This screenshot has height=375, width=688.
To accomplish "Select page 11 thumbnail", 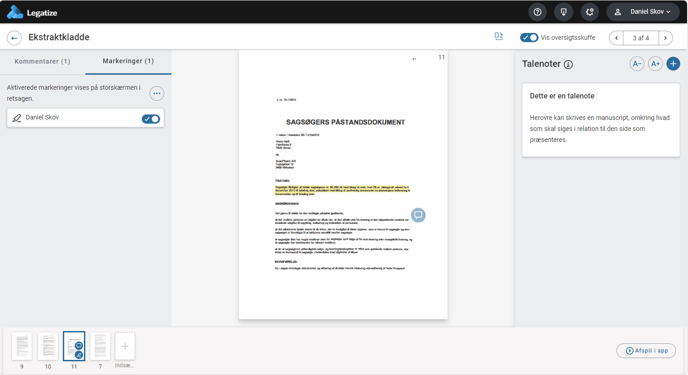I will tap(74, 346).
